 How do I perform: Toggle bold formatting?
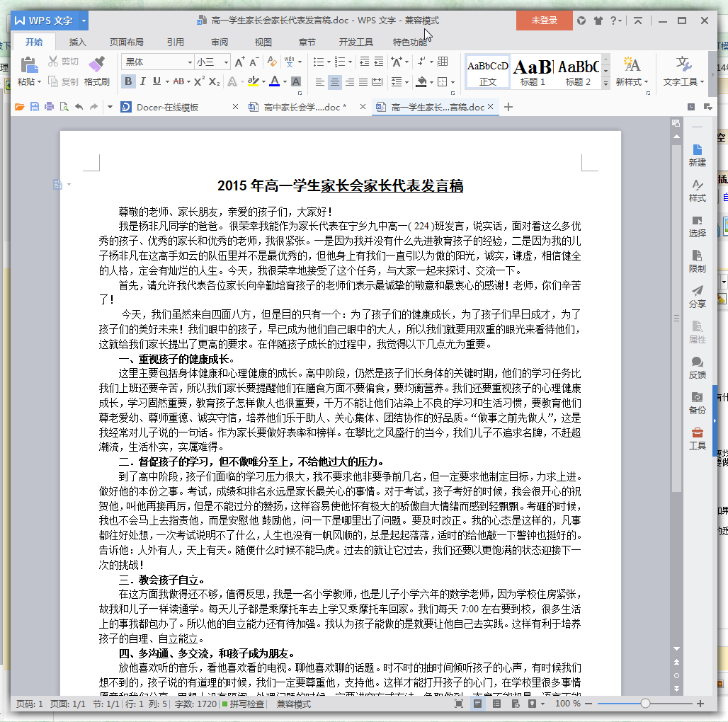(127, 81)
